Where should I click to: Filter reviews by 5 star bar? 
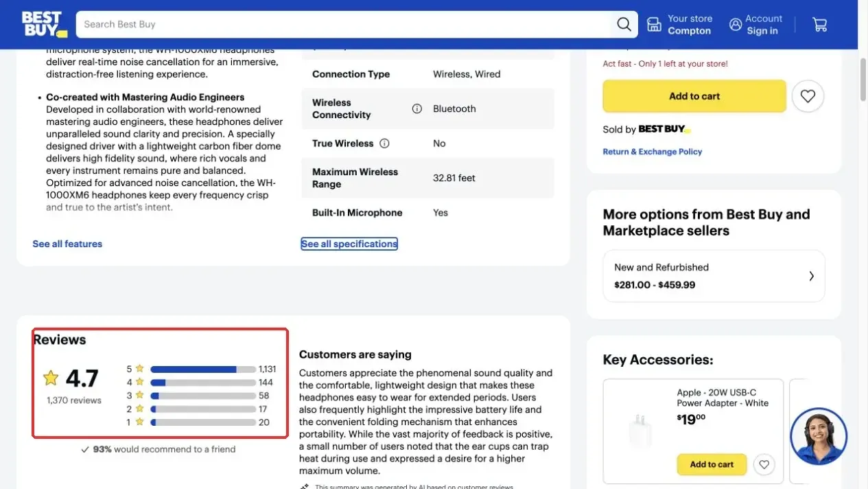pyautogui.click(x=203, y=369)
